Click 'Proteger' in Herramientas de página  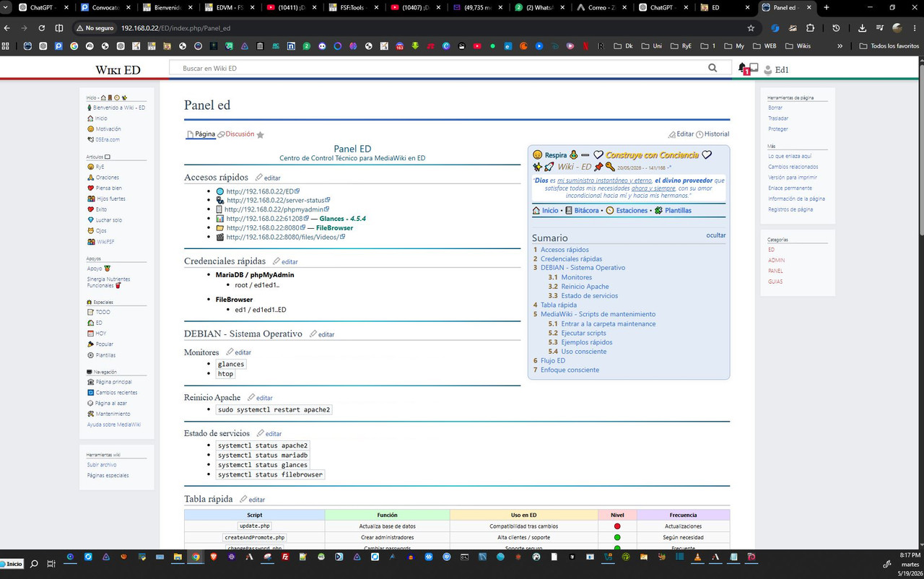[778, 129]
